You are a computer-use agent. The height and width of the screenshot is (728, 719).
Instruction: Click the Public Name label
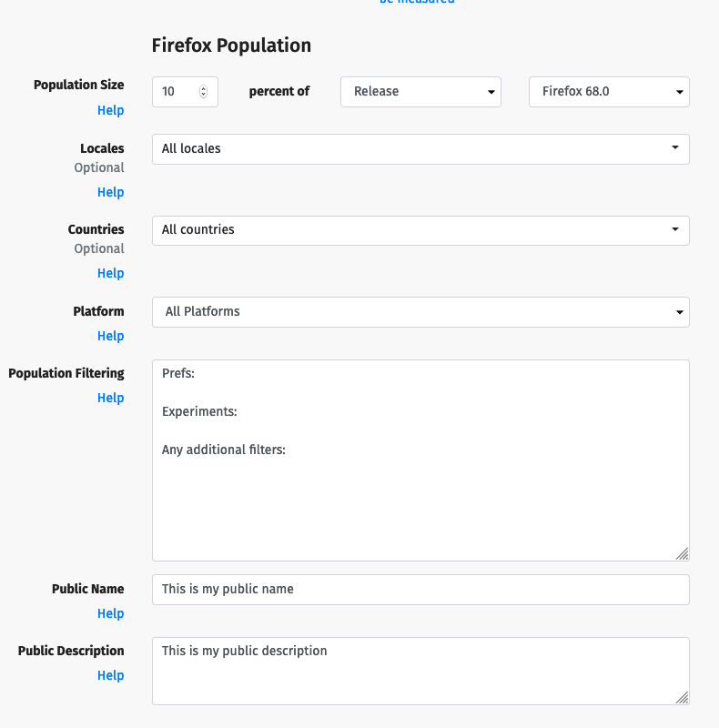pos(87,589)
